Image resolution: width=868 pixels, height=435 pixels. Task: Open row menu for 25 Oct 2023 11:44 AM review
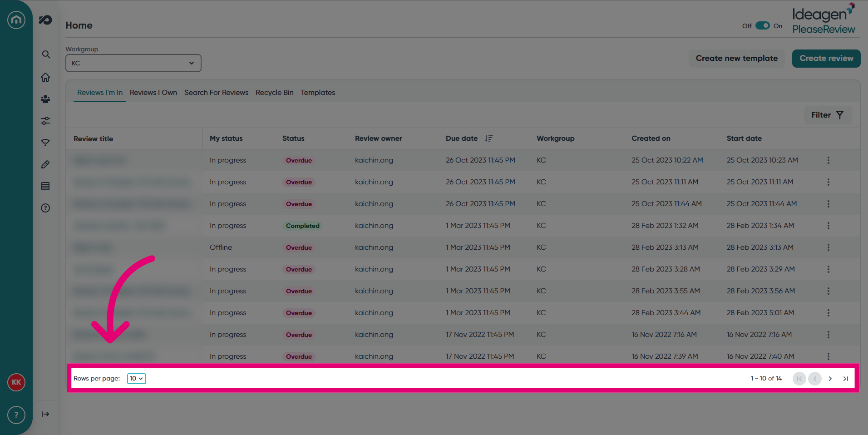point(829,204)
